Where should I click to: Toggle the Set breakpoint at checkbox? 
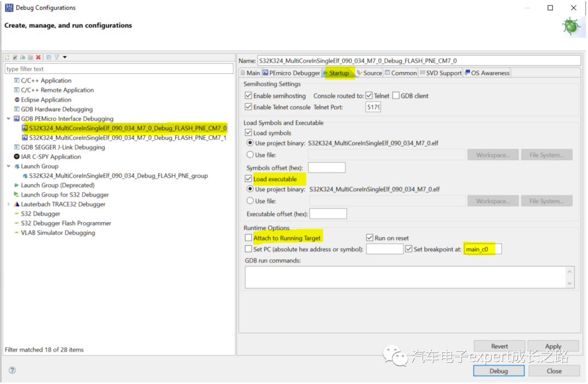[409, 249]
